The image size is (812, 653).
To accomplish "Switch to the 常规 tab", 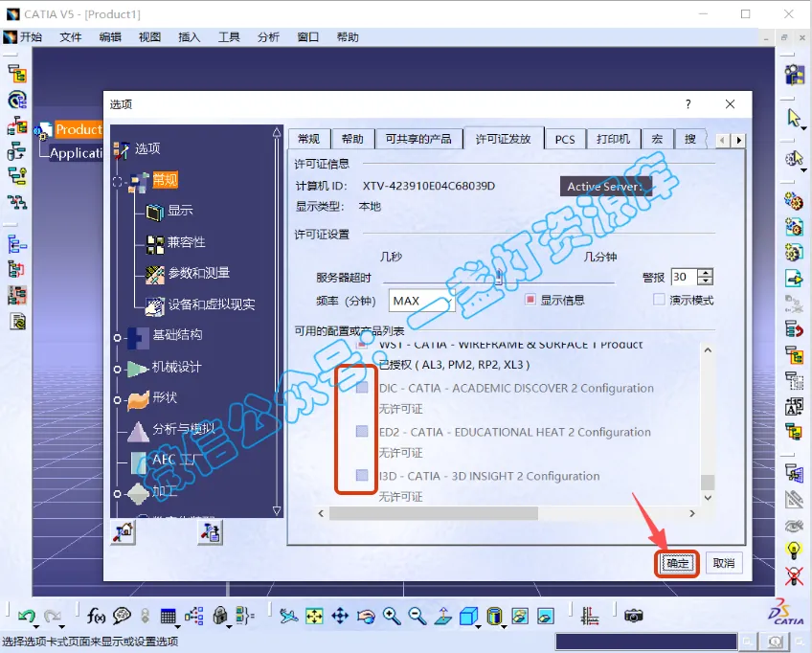I will 308,139.
